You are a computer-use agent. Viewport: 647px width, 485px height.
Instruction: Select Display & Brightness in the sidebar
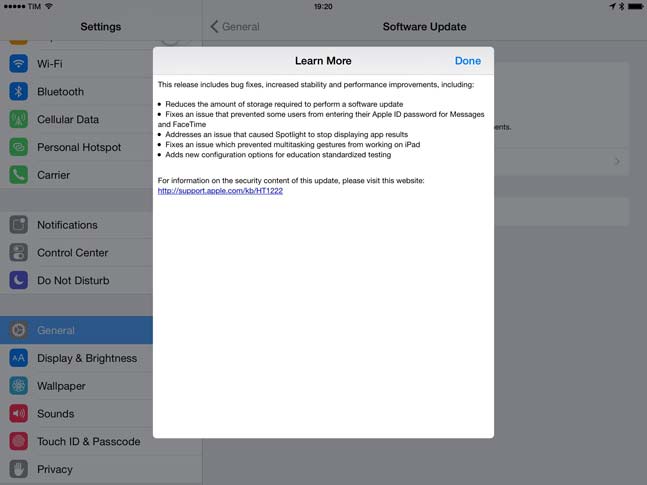point(87,358)
